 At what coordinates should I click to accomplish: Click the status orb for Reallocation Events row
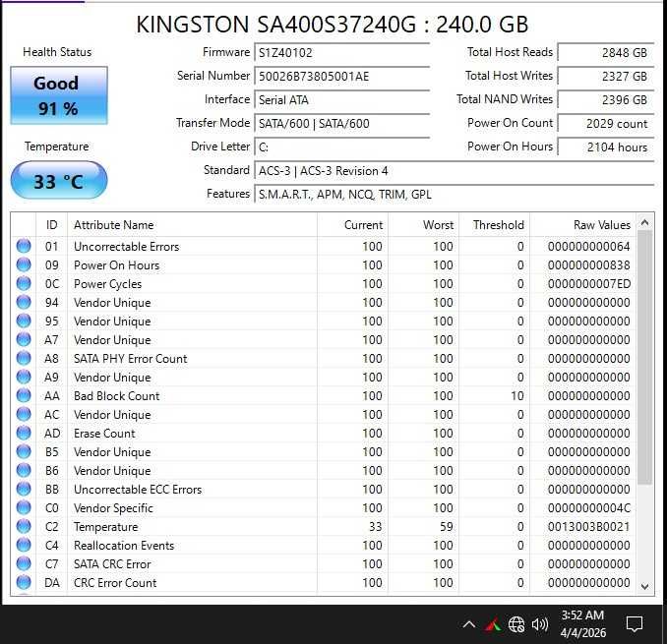pos(24,546)
